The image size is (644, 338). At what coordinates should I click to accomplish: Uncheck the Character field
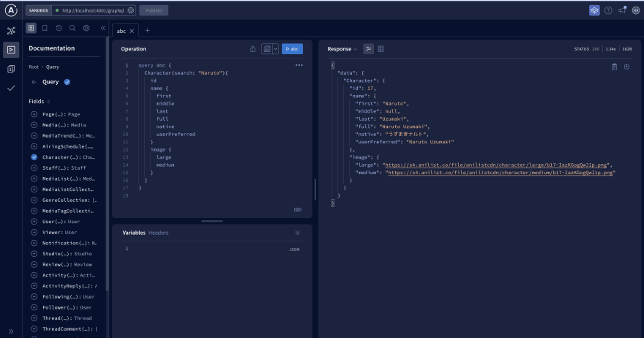34,157
